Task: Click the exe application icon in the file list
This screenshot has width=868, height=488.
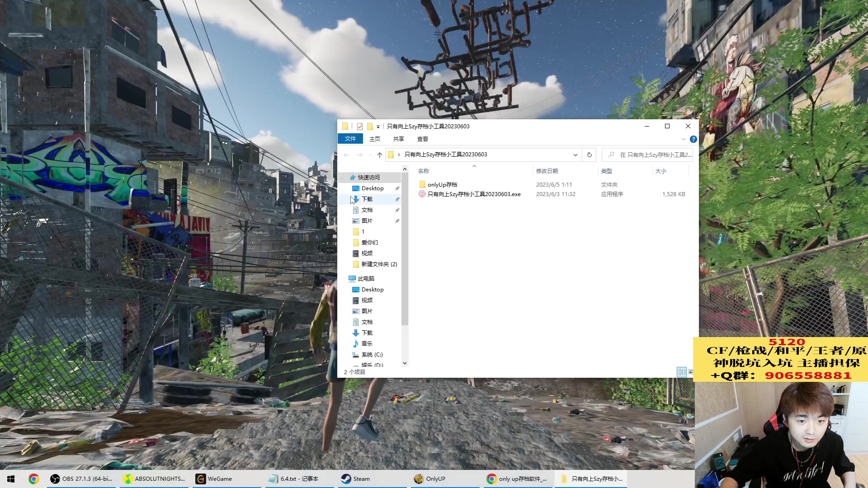Action: click(422, 194)
